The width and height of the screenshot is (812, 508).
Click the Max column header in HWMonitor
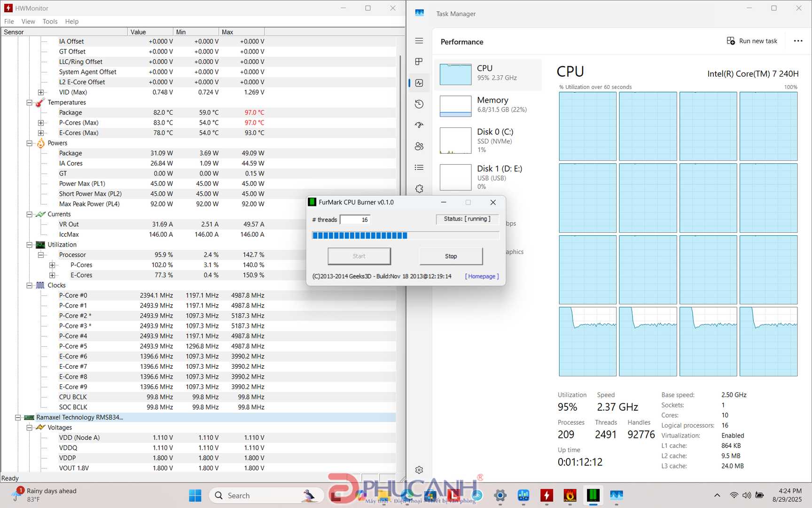[x=242, y=32]
